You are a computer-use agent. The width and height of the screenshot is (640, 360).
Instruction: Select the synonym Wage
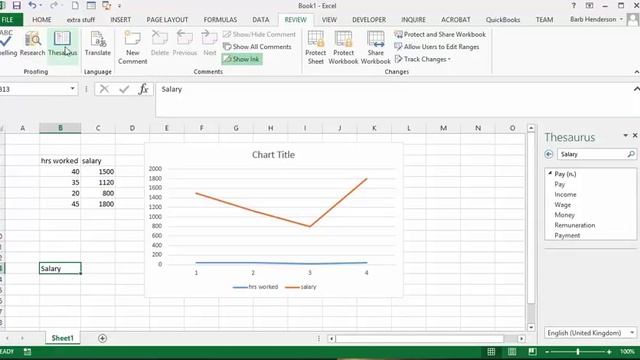click(562, 204)
